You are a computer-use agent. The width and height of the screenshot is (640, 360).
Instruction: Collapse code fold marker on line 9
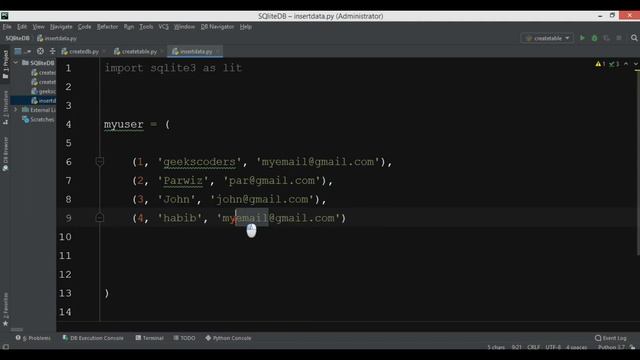pyautogui.click(x=100, y=218)
